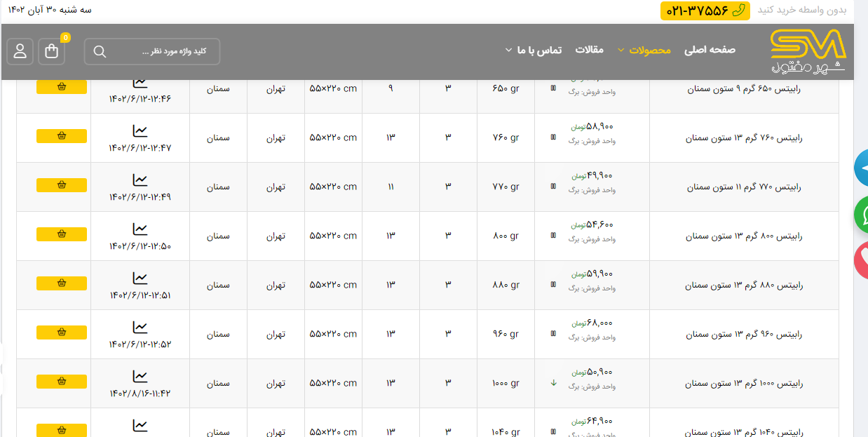The width and height of the screenshot is (868, 437).
Task: Open price chart for Rabitz 1000 gram row
Action: tap(140, 377)
